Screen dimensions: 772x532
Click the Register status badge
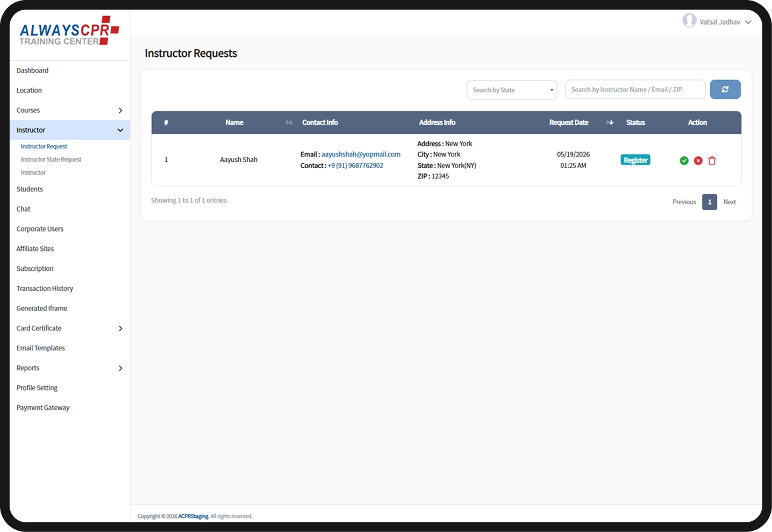(x=635, y=160)
